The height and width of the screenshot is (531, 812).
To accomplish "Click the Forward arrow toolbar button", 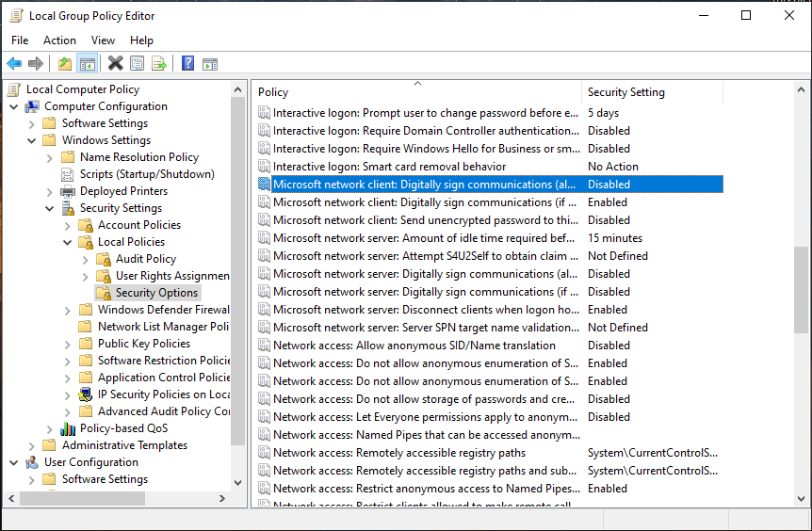I will pyautogui.click(x=35, y=64).
